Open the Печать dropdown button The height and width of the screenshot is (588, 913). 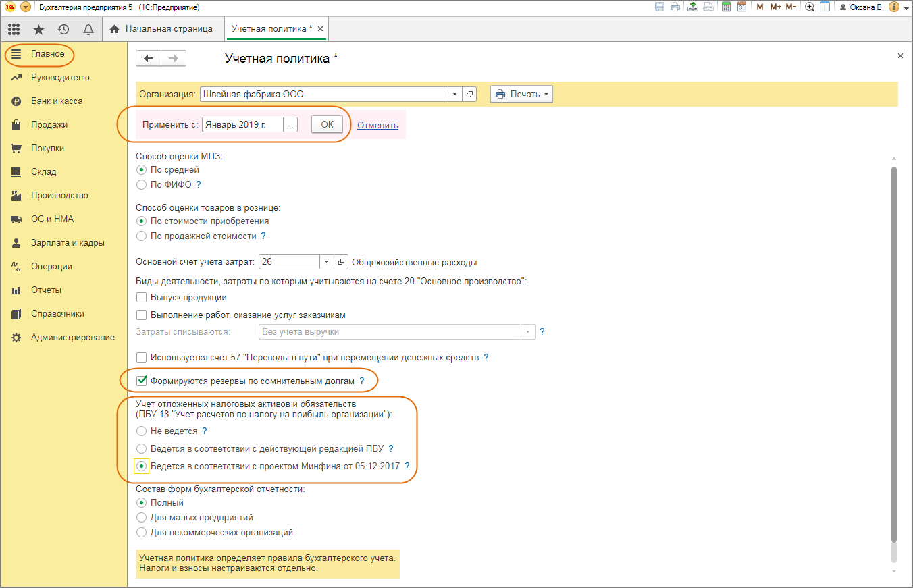pyautogui.click(x=521, y=95)
